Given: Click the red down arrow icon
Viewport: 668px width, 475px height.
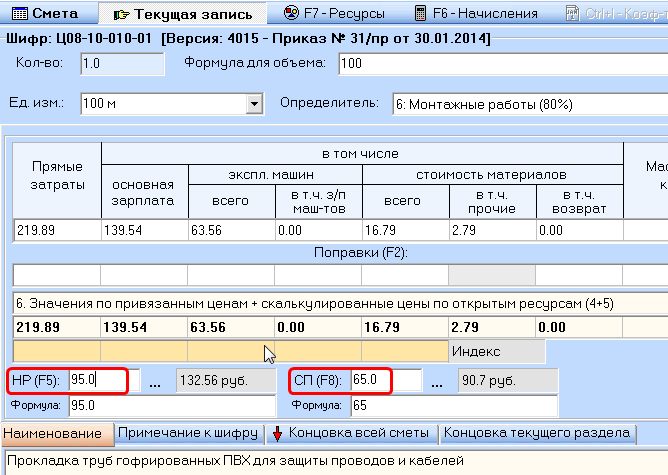Looking at the screenshot, I should pyautogui.click(x=277, y=434).
